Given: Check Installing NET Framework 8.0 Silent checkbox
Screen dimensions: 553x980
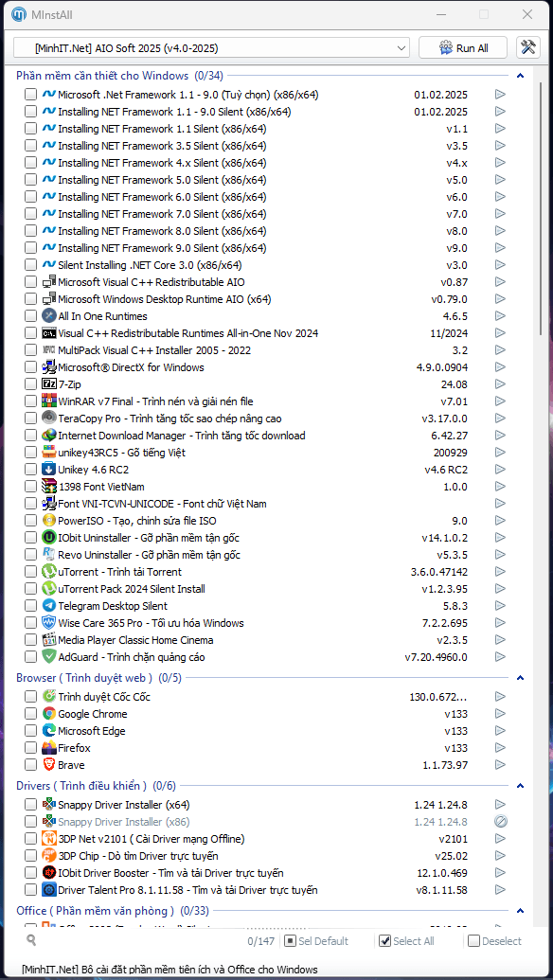Looking at the screenshot, I should (30, 231).
